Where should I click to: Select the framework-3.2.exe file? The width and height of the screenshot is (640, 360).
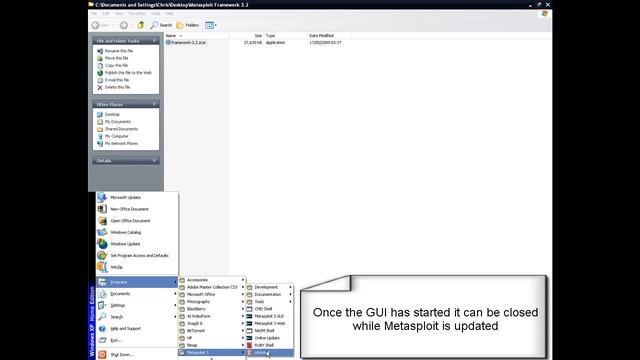(x=186, y=42)
